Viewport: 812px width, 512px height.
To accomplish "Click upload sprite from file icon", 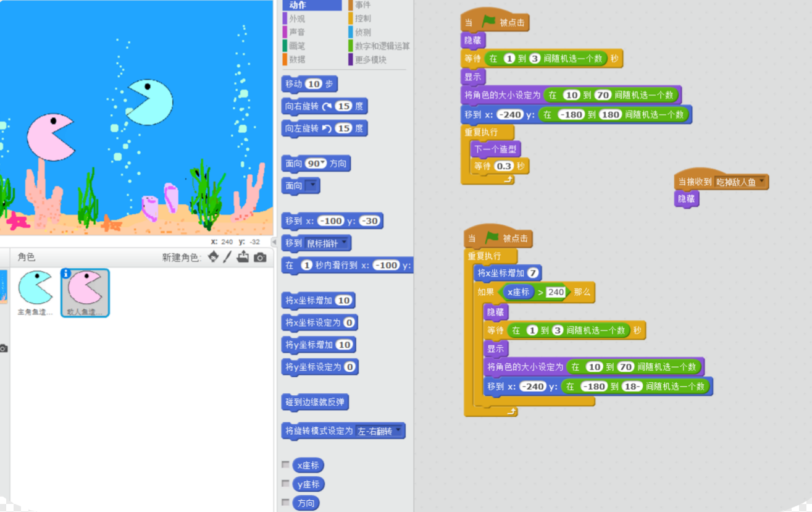I will tap(243, 257).
